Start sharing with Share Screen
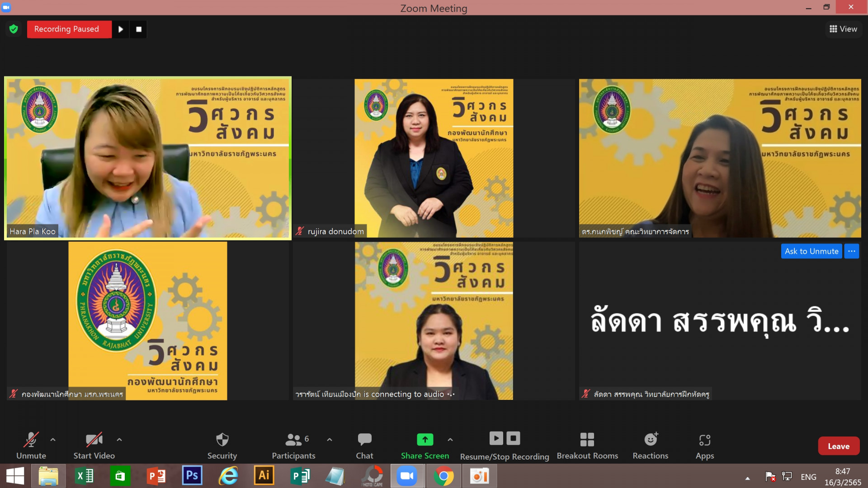 [x=425, y=446]
